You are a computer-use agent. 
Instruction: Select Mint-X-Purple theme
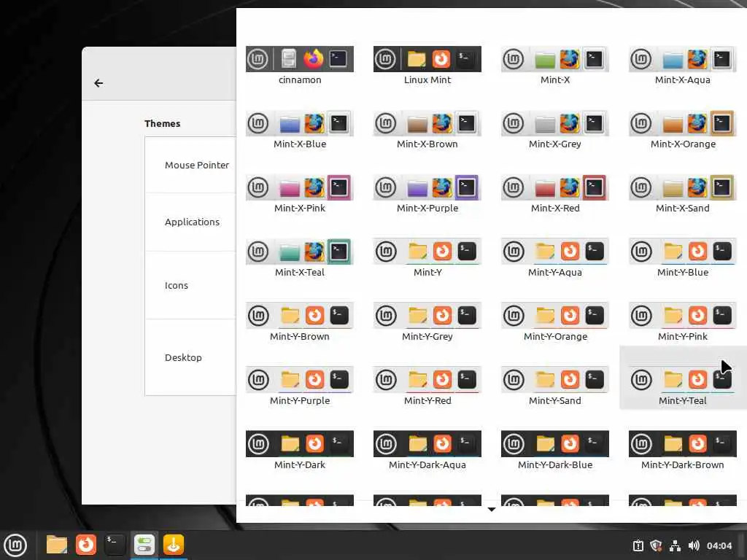[x=427, y=194]
